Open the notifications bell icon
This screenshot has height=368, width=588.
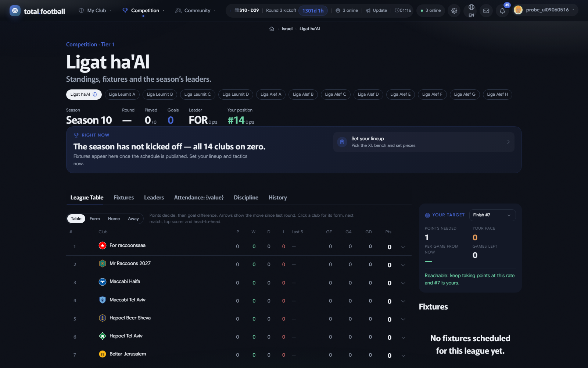coord(502,11)
